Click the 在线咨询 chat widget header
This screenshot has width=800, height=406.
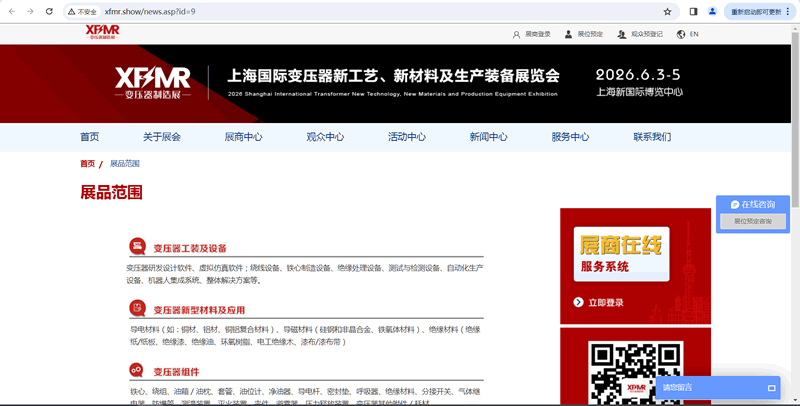758,204
